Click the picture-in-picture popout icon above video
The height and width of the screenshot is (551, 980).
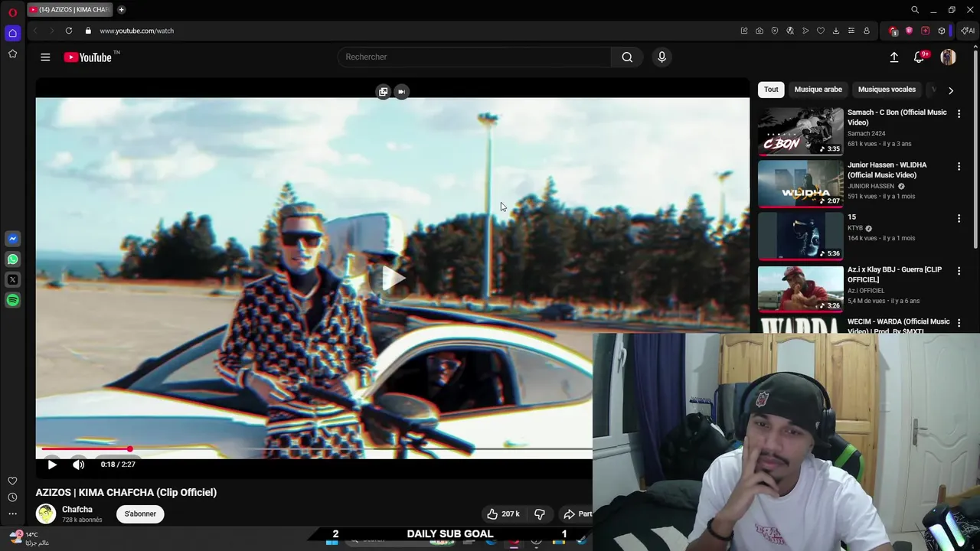pyautogui.click(x=383, y=92)
